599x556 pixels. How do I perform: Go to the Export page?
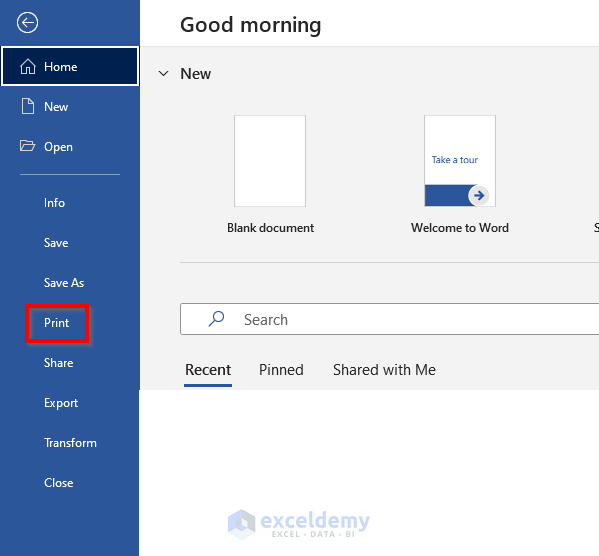[61, 403]
